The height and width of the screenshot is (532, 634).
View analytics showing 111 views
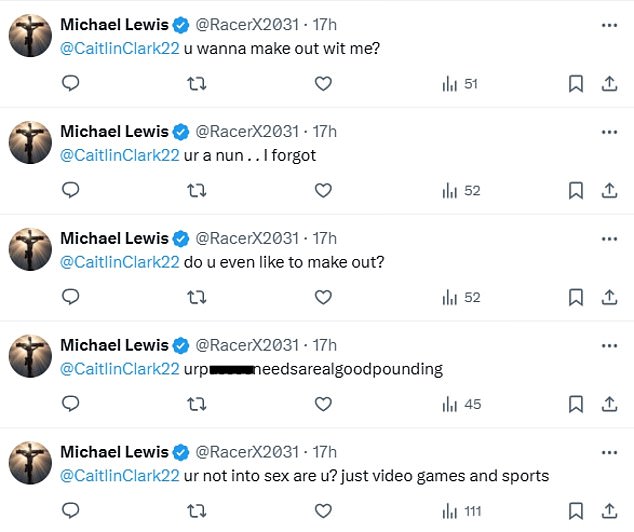click(461, 511)
